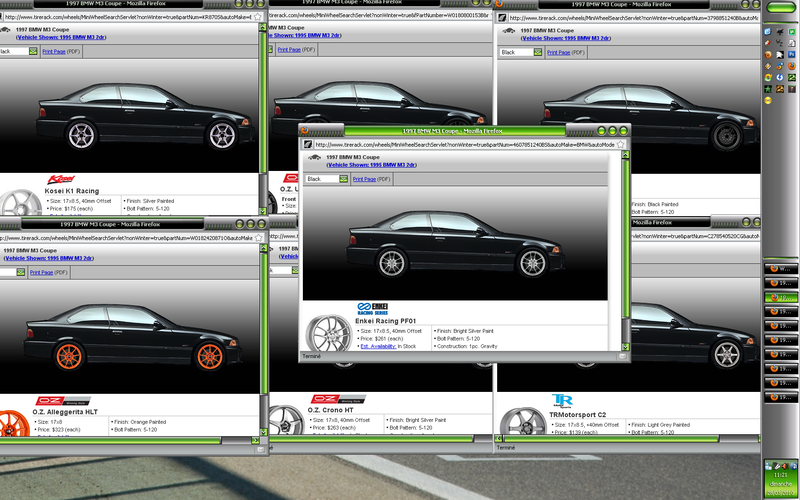Click the horizontal scroll-left arrow in the TRMotorsport window
This screenshot has width=800, height=500.
click(x=499, y=438)
